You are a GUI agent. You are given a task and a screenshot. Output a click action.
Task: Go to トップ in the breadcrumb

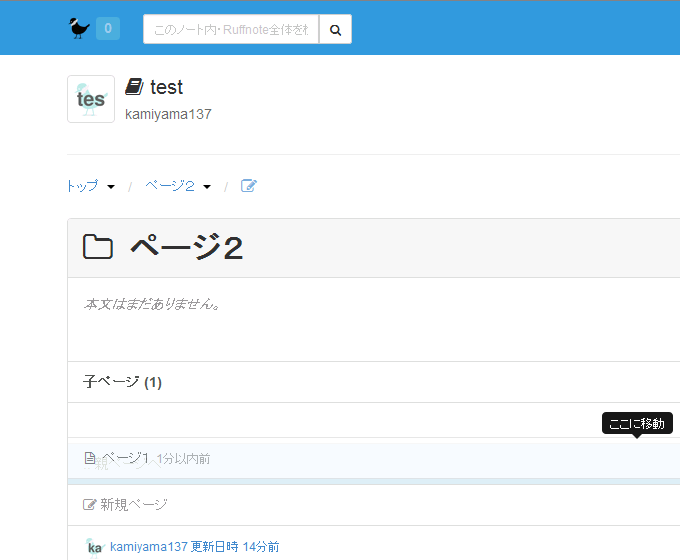(82, 186)
